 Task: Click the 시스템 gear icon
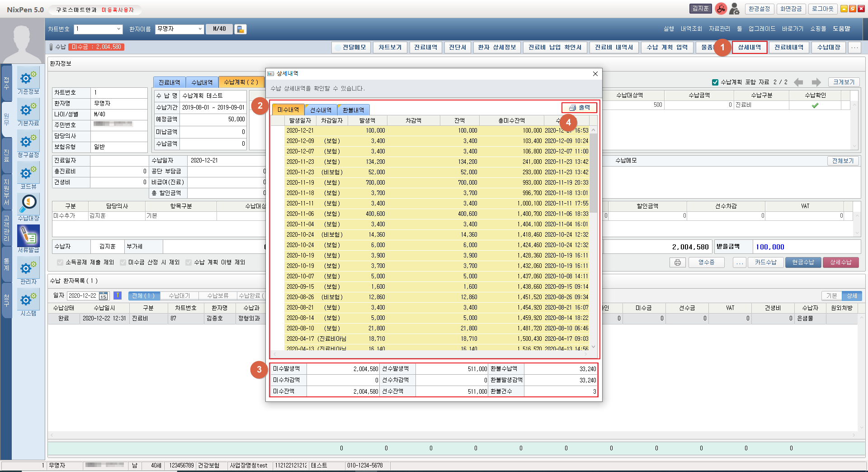click(x=28, y=300)
